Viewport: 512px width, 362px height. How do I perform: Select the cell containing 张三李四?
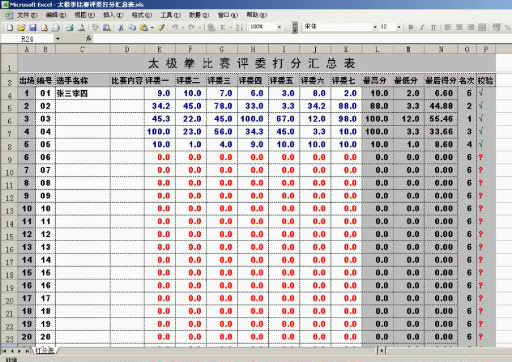point(83,93)
